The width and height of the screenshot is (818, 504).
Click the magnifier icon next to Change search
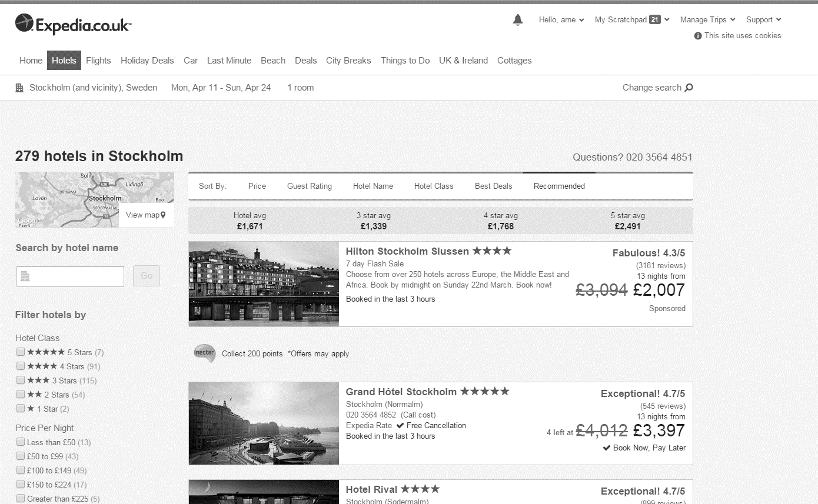click(689, 88)
